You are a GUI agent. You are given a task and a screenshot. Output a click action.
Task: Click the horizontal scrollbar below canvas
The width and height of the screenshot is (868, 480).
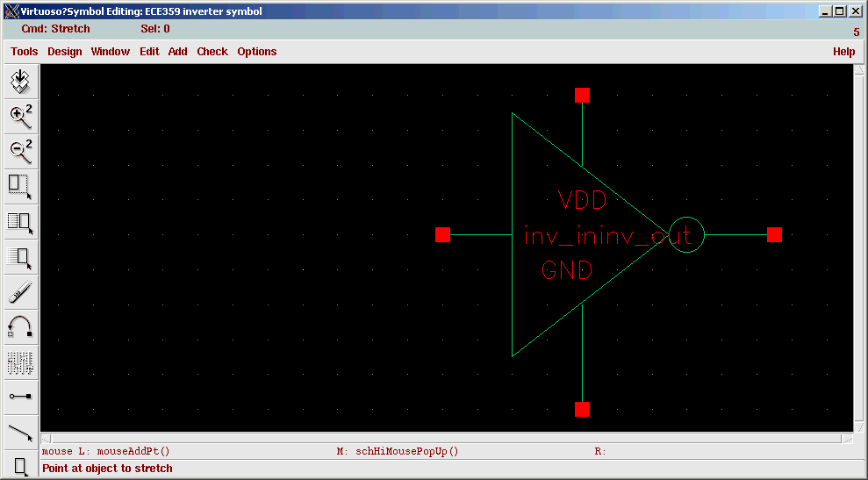(x=447, y=438)
